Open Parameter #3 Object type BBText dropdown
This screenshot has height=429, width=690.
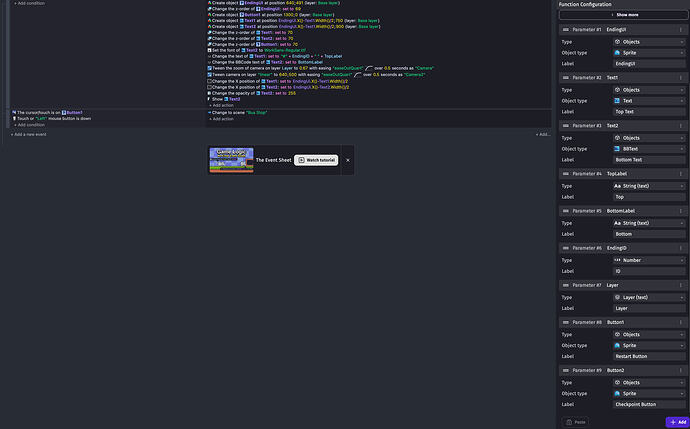point(649,149)
